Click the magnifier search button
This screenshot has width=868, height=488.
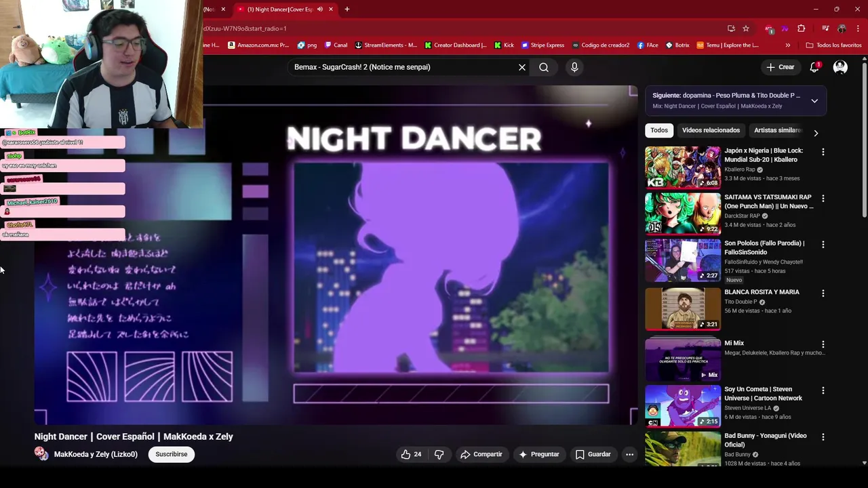(544, 67)
